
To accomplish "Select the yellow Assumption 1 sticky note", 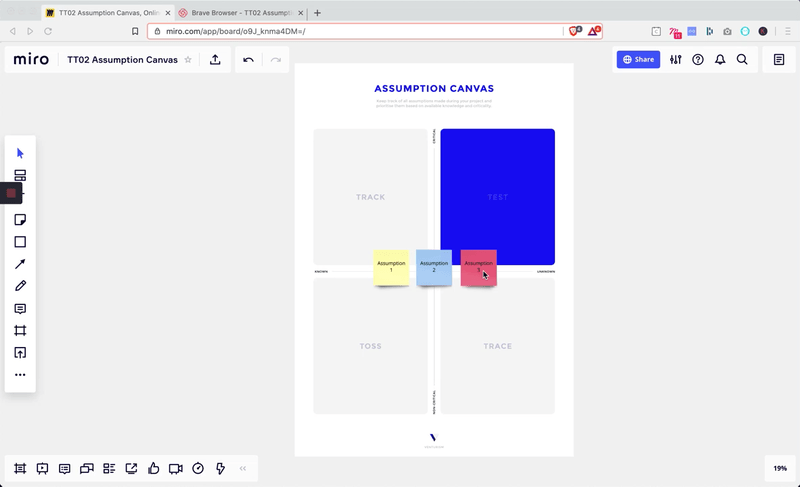I will pyautogui.click(x=391, y=267).
